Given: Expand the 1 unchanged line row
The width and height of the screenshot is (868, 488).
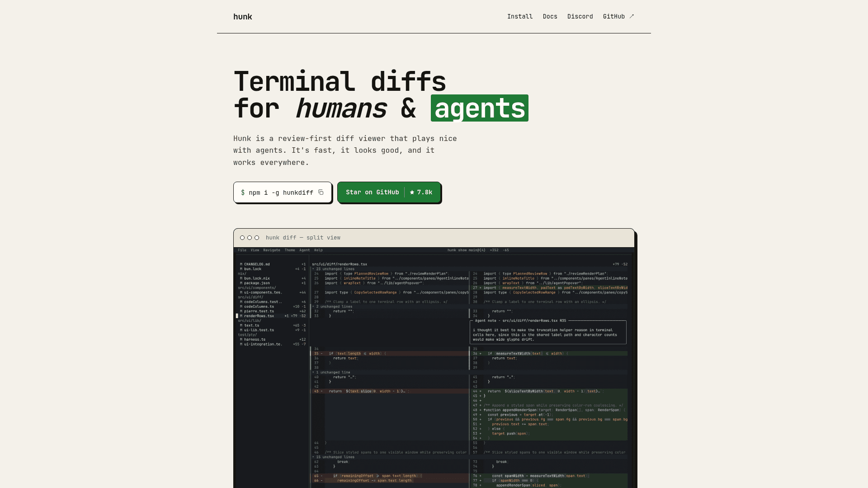Looking at the screenshot, I should (x=469, y=372).
